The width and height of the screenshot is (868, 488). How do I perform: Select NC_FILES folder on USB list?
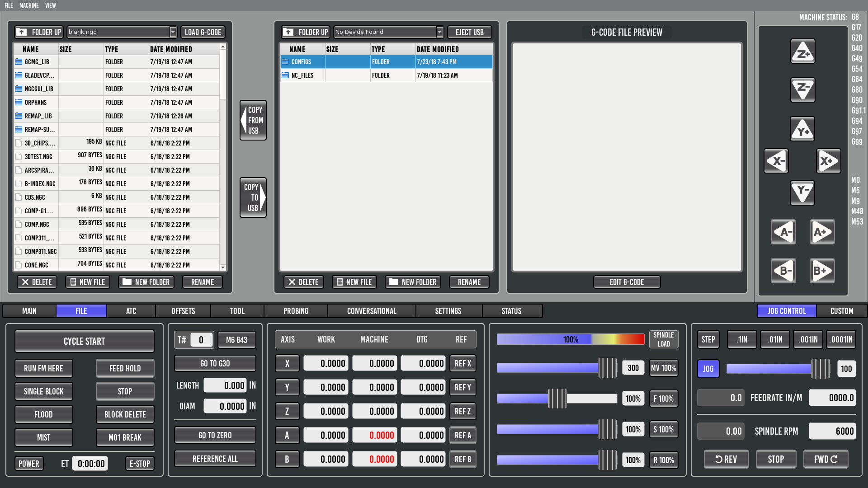[x=386, y=75]
